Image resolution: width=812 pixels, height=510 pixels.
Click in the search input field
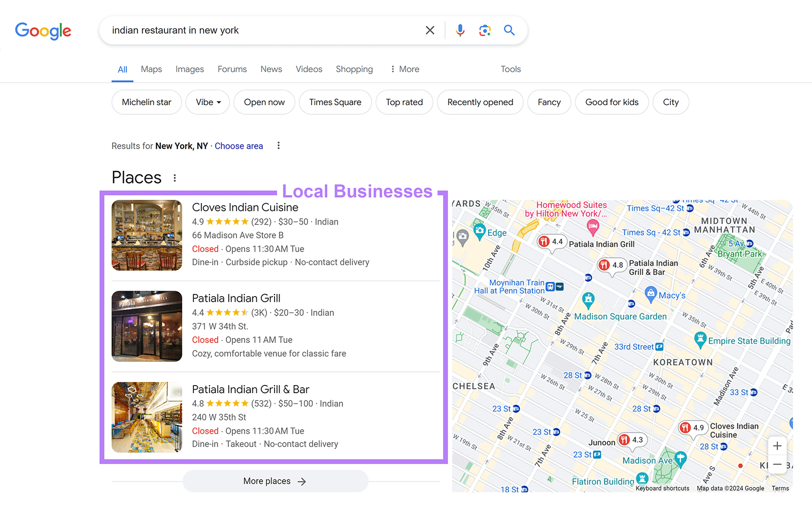(264, 30)
